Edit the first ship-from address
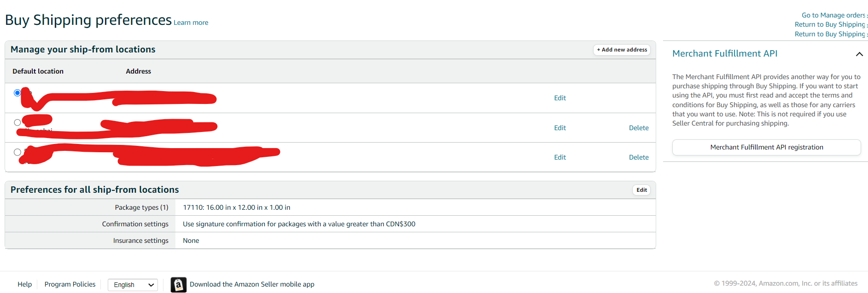 click(x=560, y=98)
